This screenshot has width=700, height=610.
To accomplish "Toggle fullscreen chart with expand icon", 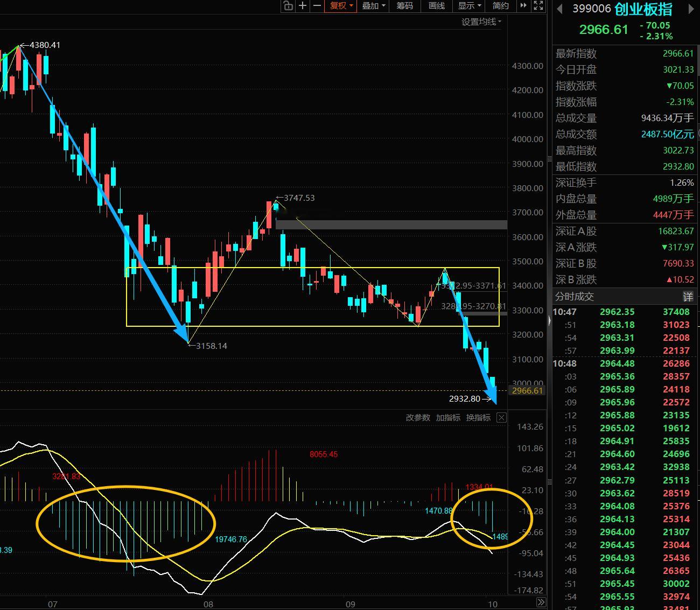I will (538, 6).
